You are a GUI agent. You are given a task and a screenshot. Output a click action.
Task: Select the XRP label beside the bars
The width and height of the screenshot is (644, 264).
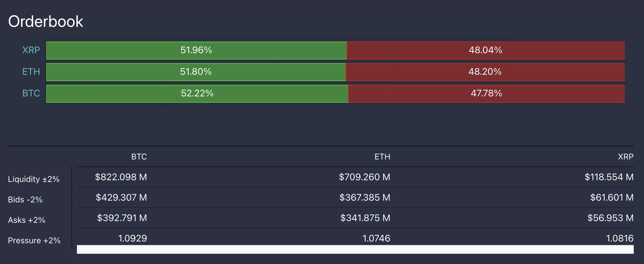click(x=31, y=50)
